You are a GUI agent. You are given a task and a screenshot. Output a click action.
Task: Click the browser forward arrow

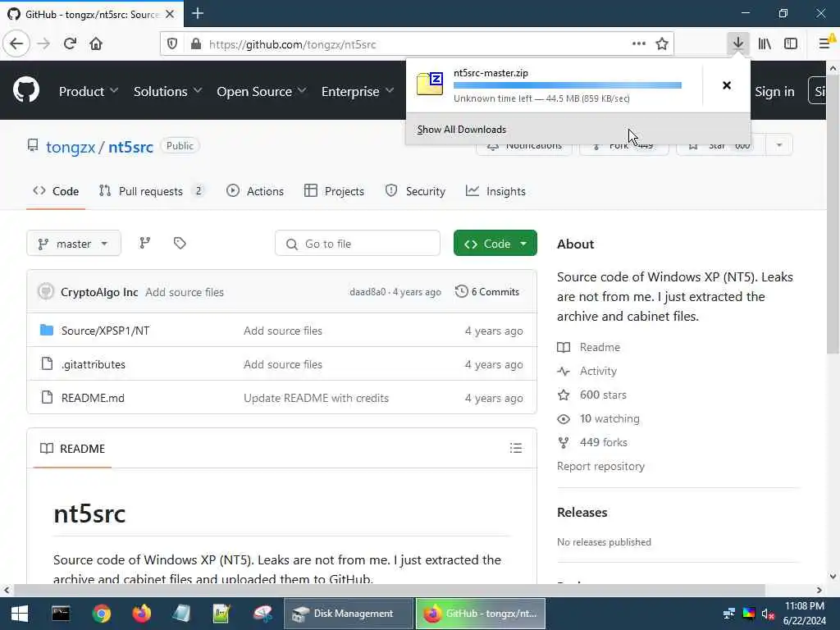click(43, 44)
